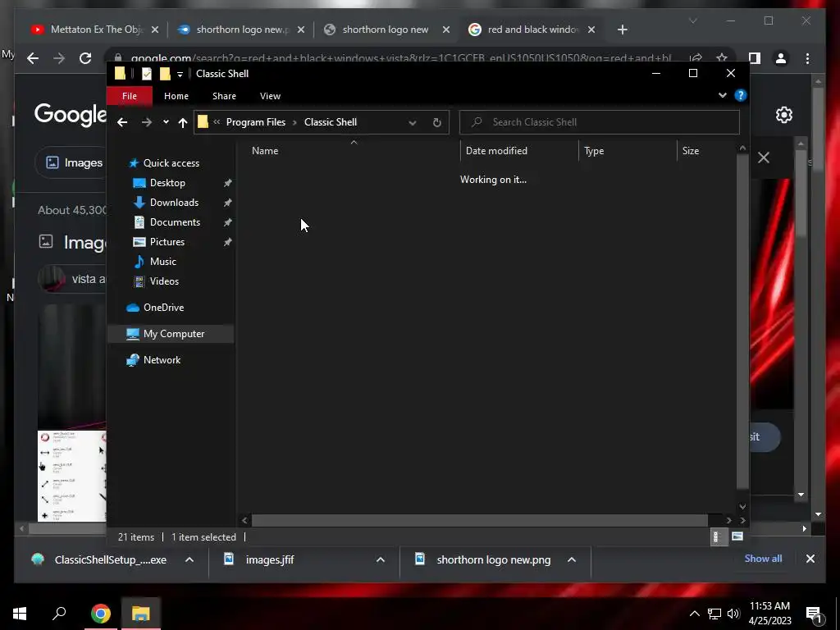Screen dimensions: 840x630
Task: Expand the address bar history dropdown
Action: pyautogui.click(x=412, y=123)
